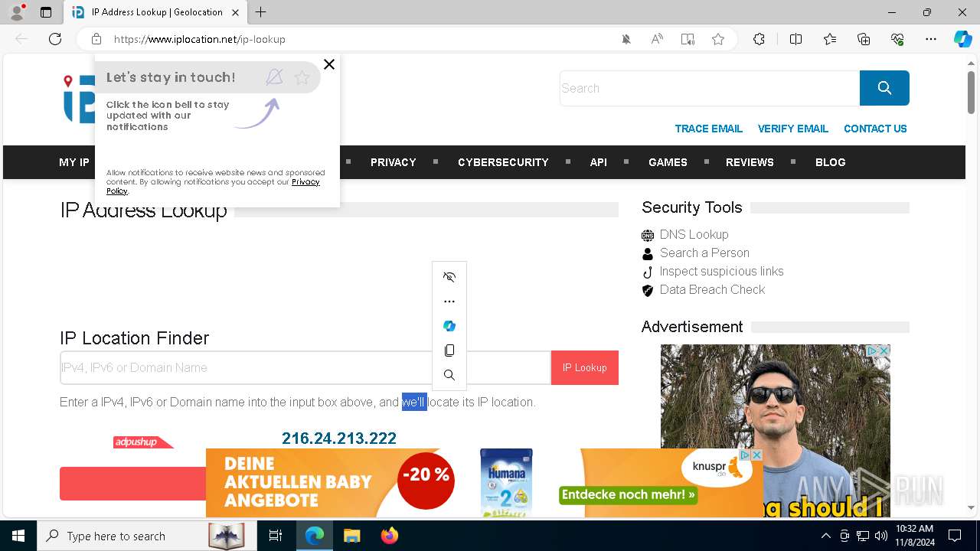This screenshot has height=551, width=980.
Task: Open the Favorites list
Action: click(830, 39)
